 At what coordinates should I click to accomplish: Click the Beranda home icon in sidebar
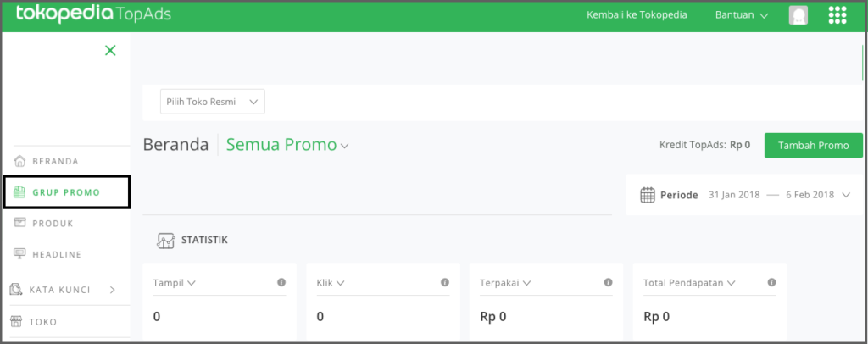20,161
